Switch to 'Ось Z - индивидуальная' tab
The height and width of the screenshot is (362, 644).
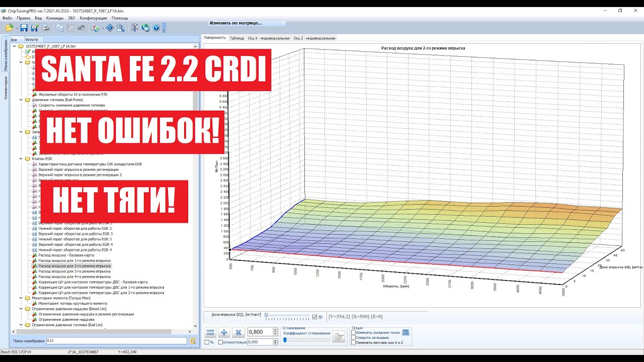[x=314, y=38]
